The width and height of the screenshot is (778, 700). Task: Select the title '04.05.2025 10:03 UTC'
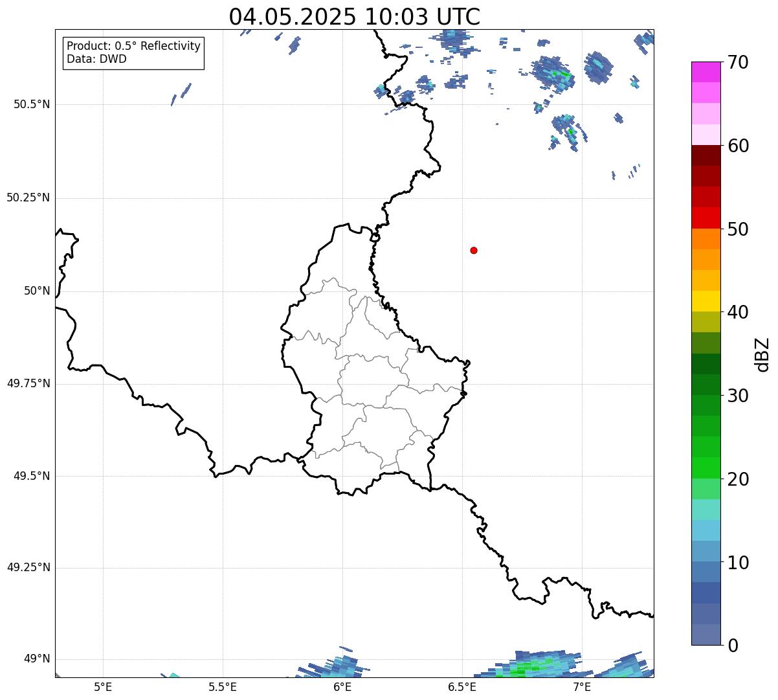(x=355, y=17)
